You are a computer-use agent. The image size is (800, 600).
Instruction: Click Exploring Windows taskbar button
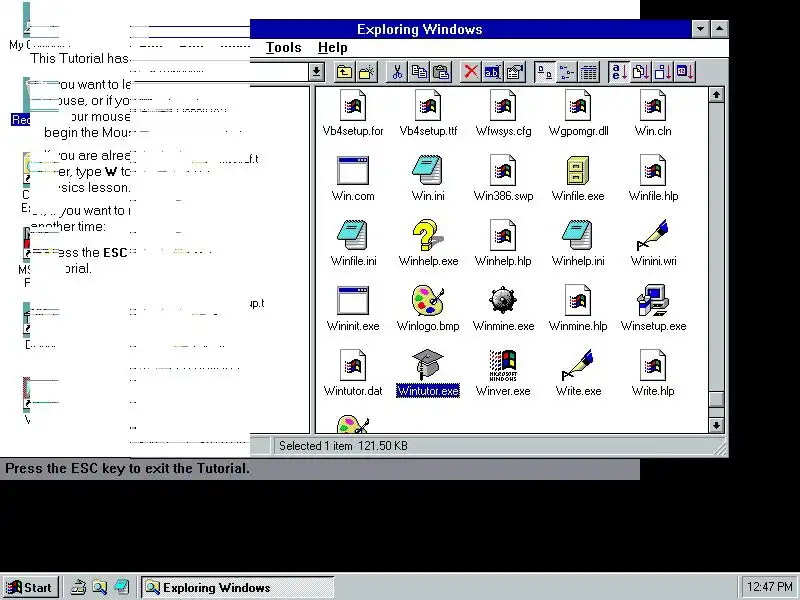coord(238,587)
